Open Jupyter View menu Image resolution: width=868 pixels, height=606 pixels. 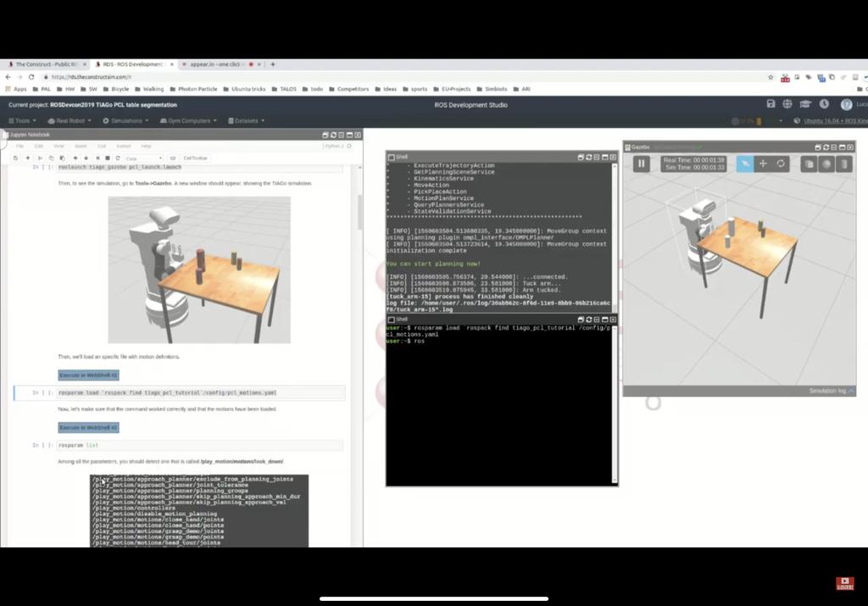point(58,146)
